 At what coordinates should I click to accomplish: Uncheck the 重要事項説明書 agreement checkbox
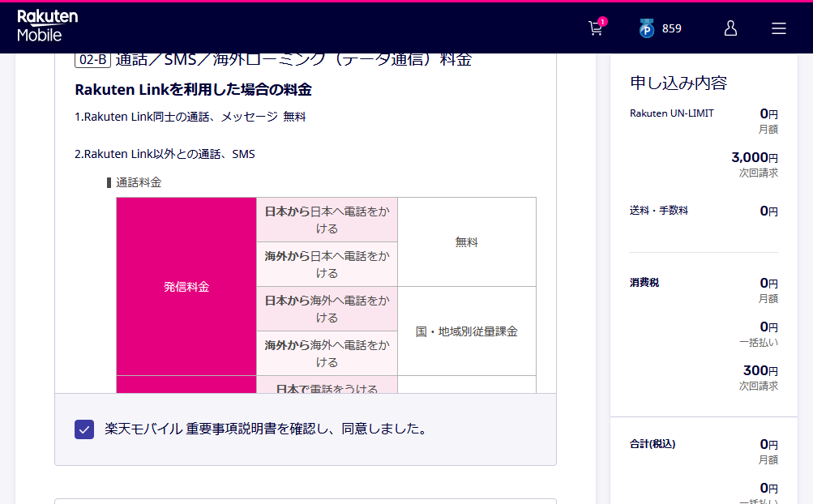point(84,429)
